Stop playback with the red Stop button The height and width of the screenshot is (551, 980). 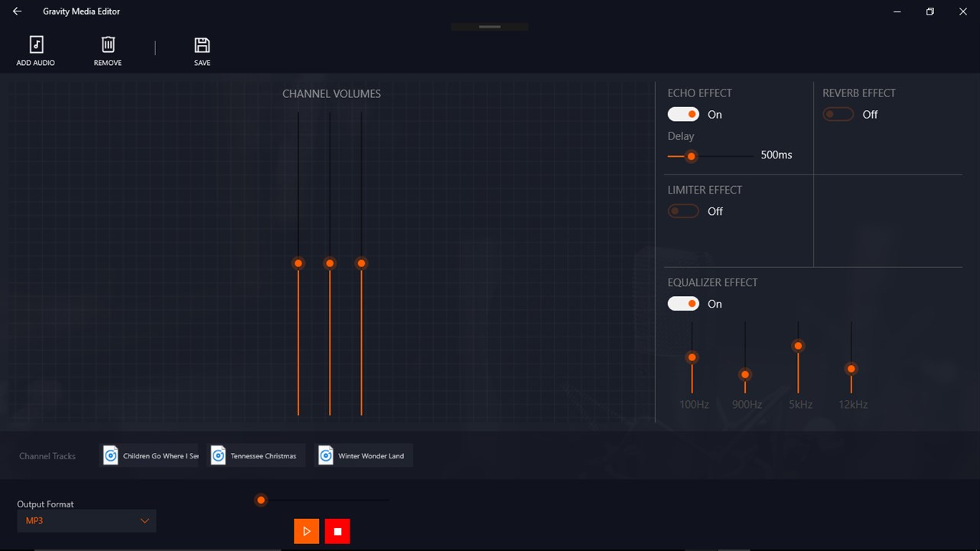click(x=337, y=531)
